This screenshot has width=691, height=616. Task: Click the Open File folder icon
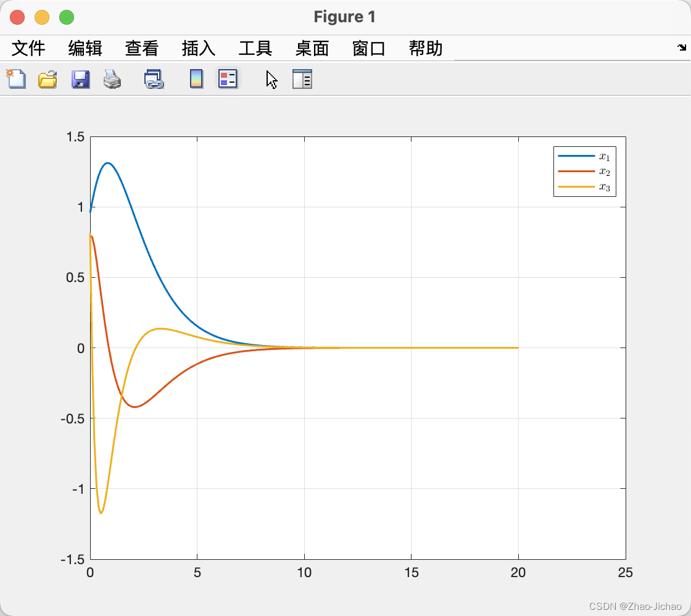point(48,80)
